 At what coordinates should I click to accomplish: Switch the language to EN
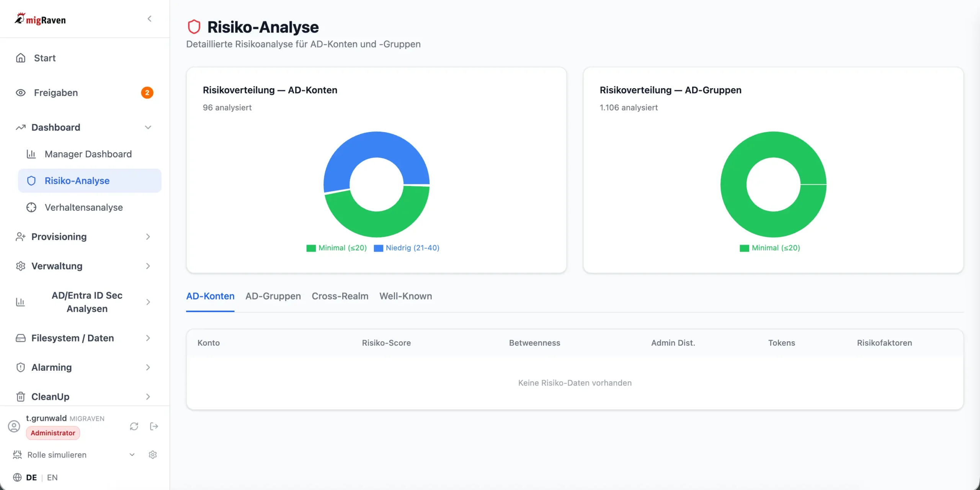click(x=52, y=477)
